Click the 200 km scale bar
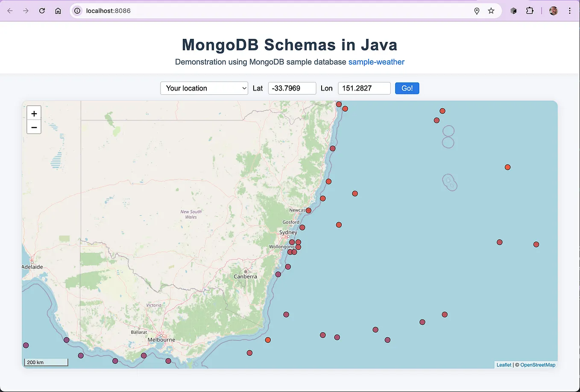The image size is (580, 392). (x=46, y=362)
